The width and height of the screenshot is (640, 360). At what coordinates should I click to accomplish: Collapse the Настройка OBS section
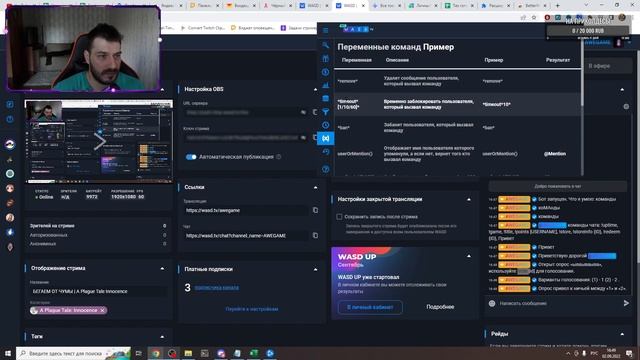coord(316,89)
